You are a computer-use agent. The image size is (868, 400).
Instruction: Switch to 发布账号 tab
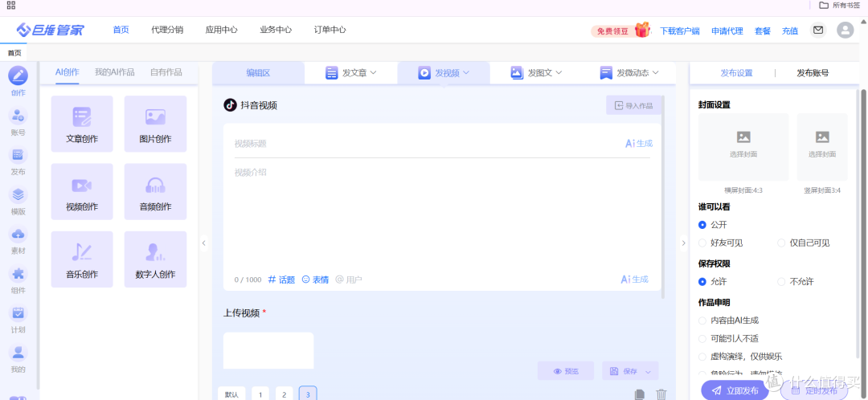pyautogui.click(x=813, y=72)
